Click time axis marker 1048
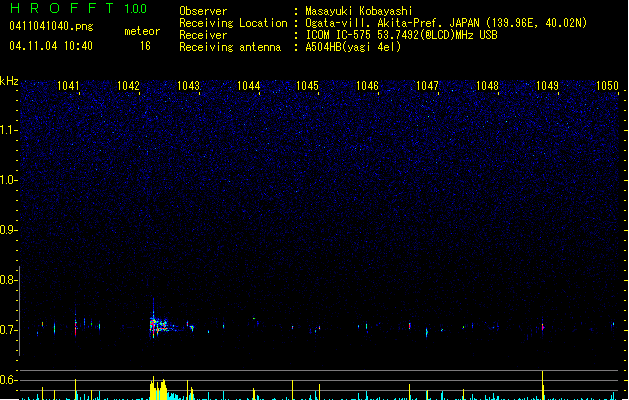The width and height of the screenshot is (629, 400). point(487,86)
